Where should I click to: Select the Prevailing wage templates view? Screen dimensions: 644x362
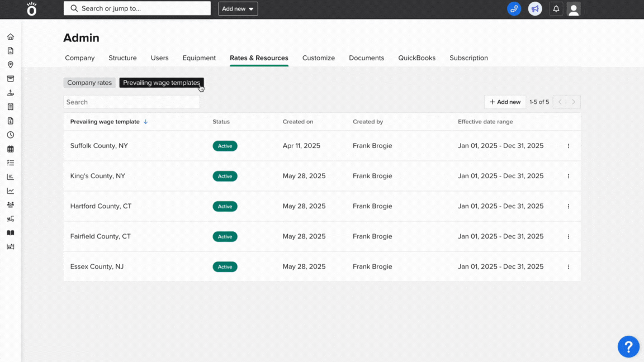(161, 83)
